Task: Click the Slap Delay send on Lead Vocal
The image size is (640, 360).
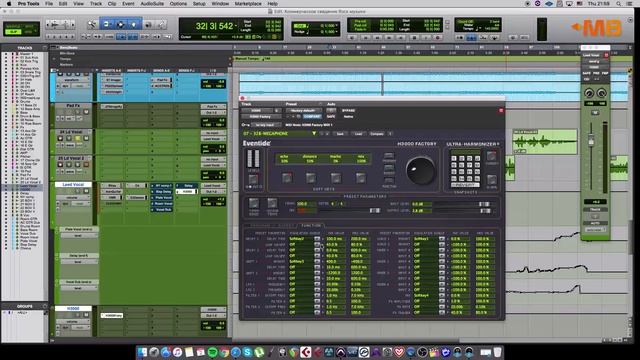Action: 162,191
